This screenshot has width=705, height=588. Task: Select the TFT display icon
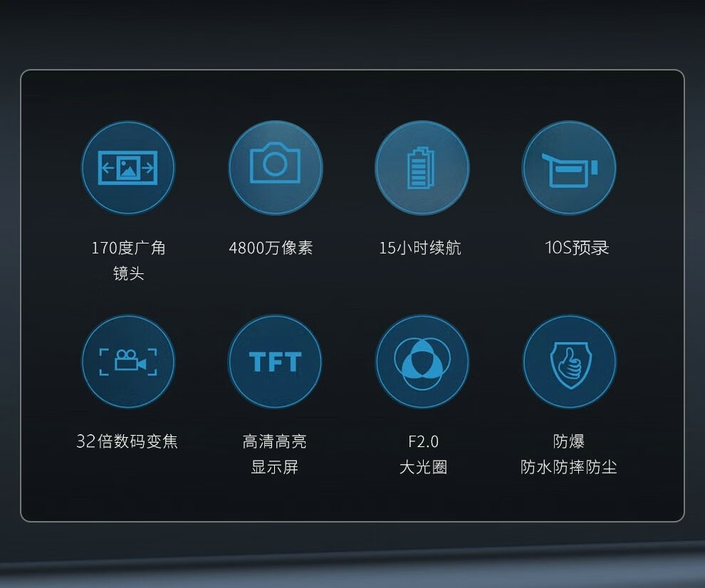coord(275,362)
